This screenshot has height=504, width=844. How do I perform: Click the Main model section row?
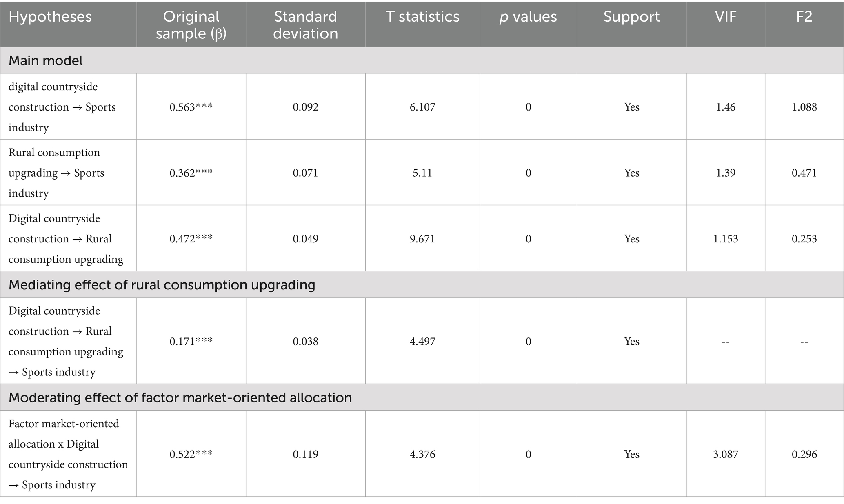pyautogui.click(x=46, y=60)
